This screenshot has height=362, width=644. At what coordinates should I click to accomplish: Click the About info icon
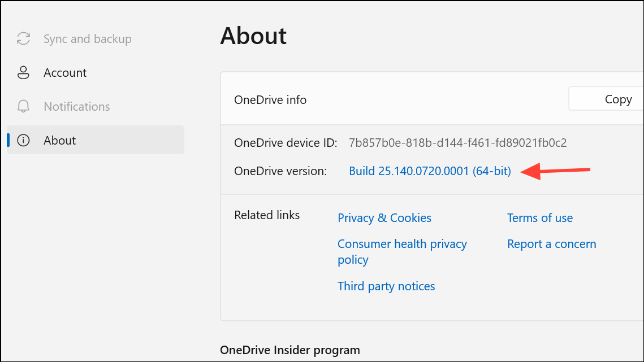point(23,140)
